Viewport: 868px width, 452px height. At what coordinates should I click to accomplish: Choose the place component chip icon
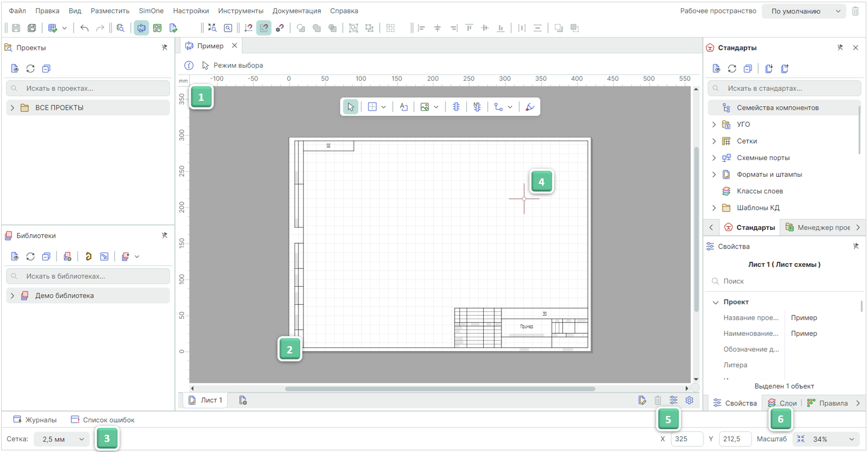[x=456, y=107]
